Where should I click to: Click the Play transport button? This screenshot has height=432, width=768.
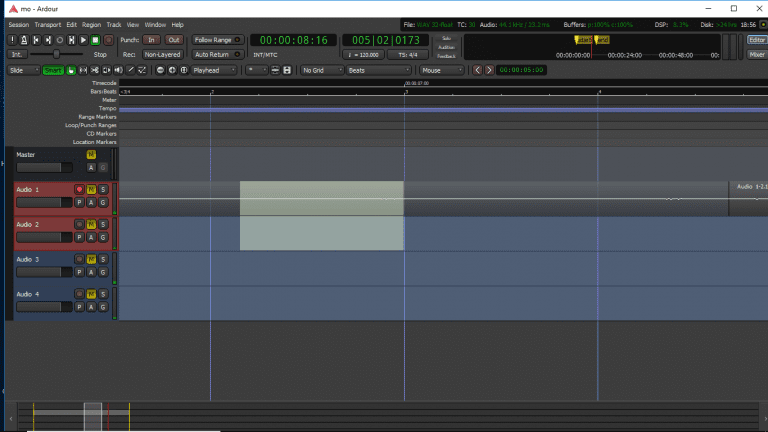click(x=83, y=40)
